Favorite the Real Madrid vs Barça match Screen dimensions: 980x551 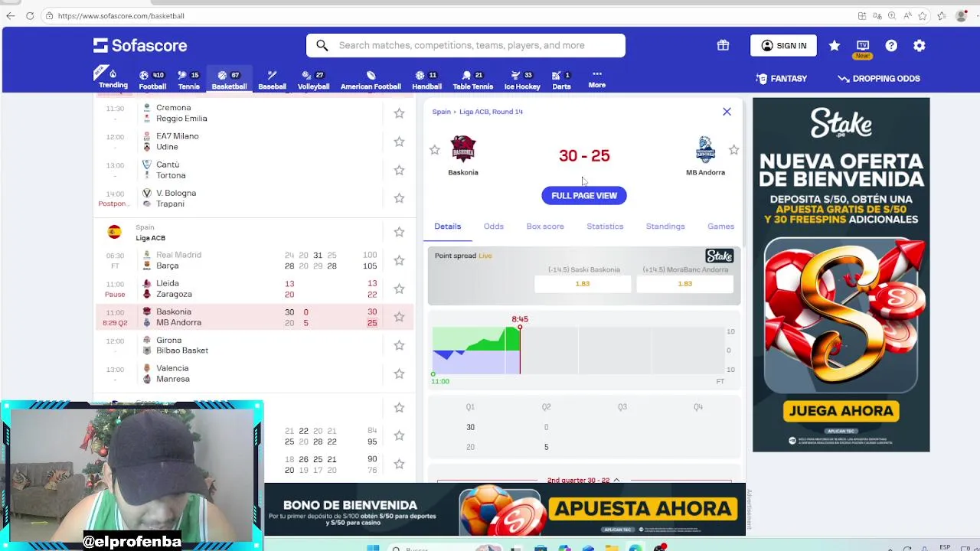coord(399,260)
